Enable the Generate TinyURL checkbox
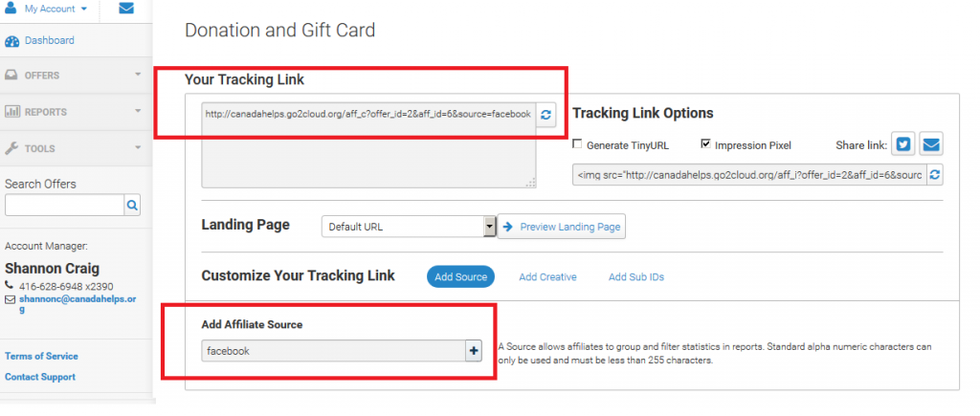Screen dimensions: 980x416 pyautogui.click(x=577, y=145)
